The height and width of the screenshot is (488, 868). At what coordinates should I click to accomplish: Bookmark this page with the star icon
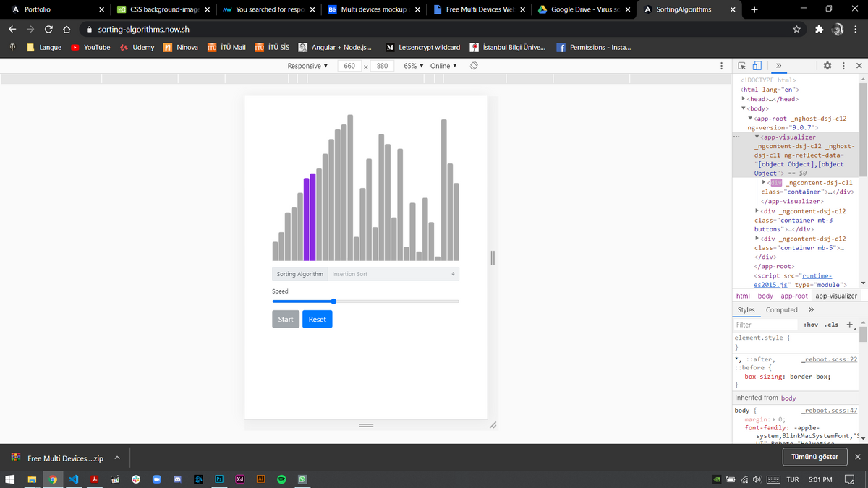coord(796,30)
